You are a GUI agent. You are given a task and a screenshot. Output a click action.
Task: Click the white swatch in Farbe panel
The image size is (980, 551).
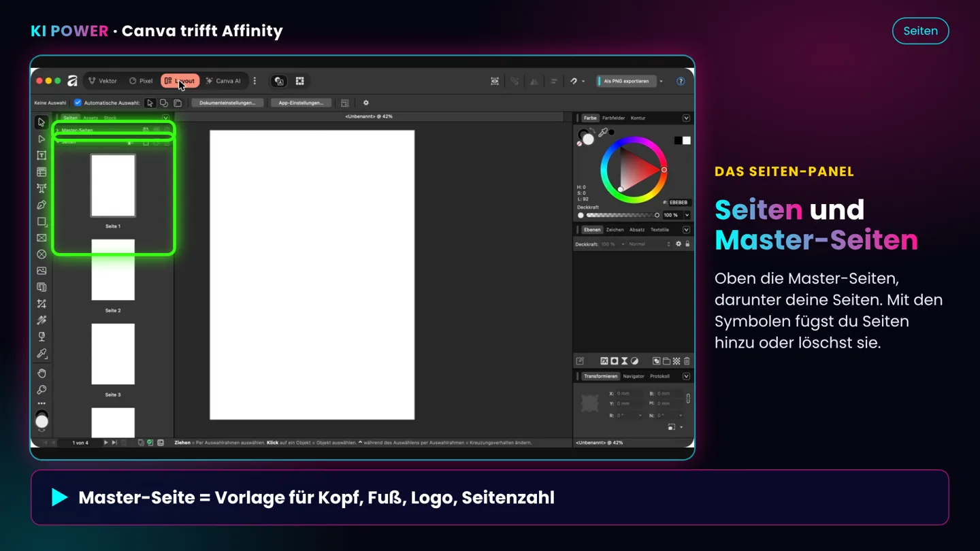click(x=687, y=140)
